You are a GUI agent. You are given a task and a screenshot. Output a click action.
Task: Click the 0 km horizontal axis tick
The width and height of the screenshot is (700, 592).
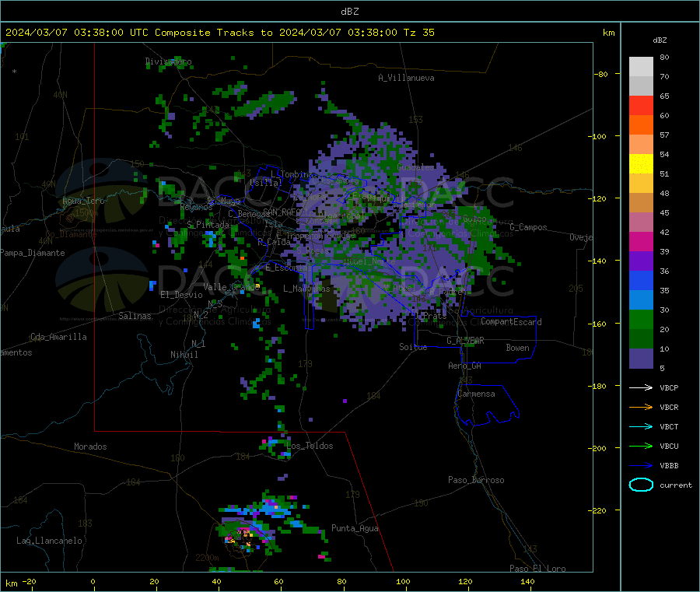tap(93, 582)
